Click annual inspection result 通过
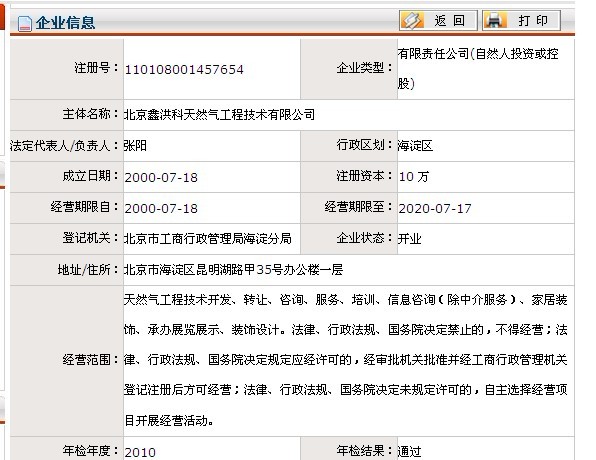Image resolution: width=596 pixels, height=460 pixels. click(409, 451)
